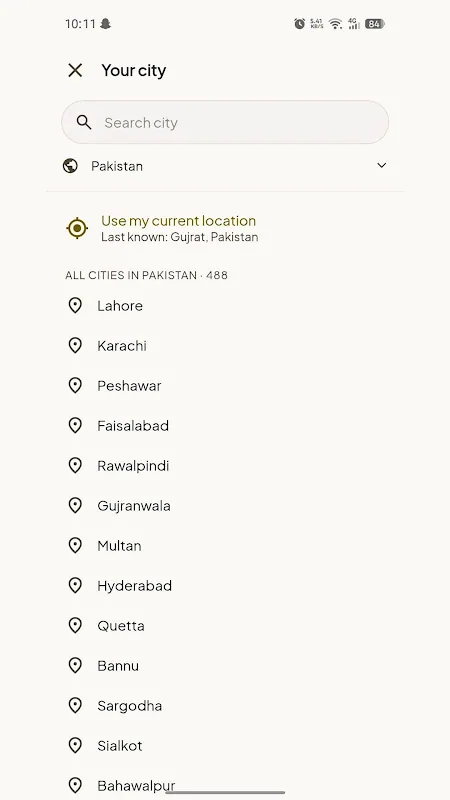This screenshot has width=450, height=800.
Task: Expand the Pakistan country dropdown
Action: [225, 166]
